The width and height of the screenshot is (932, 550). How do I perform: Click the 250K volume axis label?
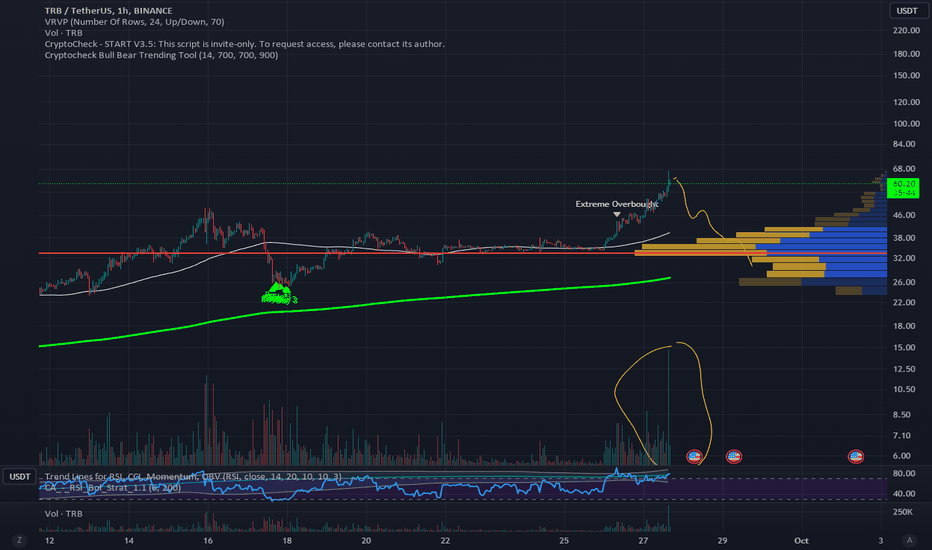[x=903, y=512]
